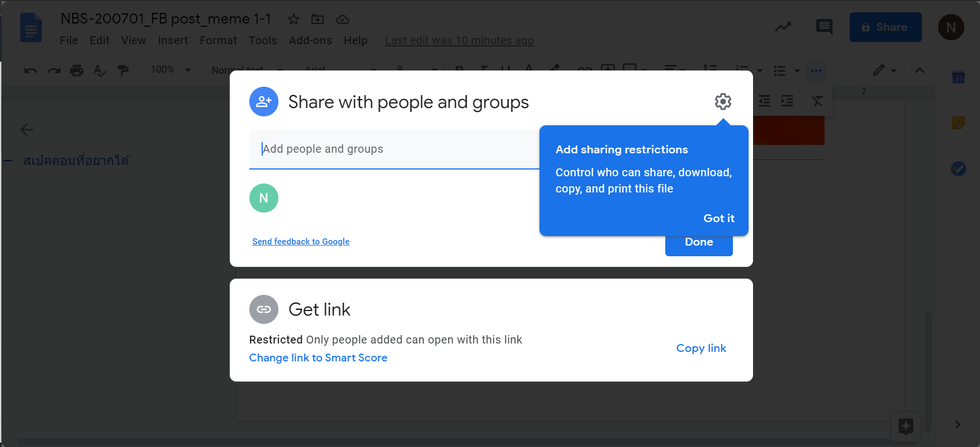Open the zoom 100% dropdown
This screenshot has width=980, height=447.
[171, 69]
